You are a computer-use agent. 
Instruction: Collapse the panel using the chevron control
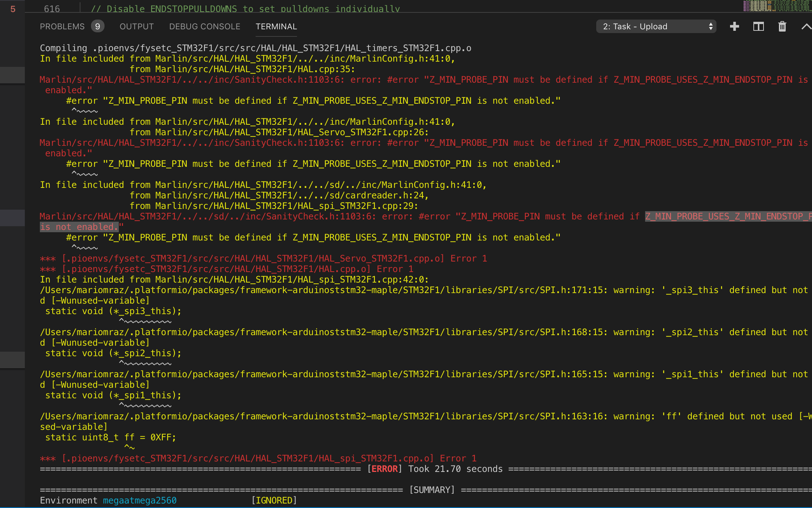point(805,26)
